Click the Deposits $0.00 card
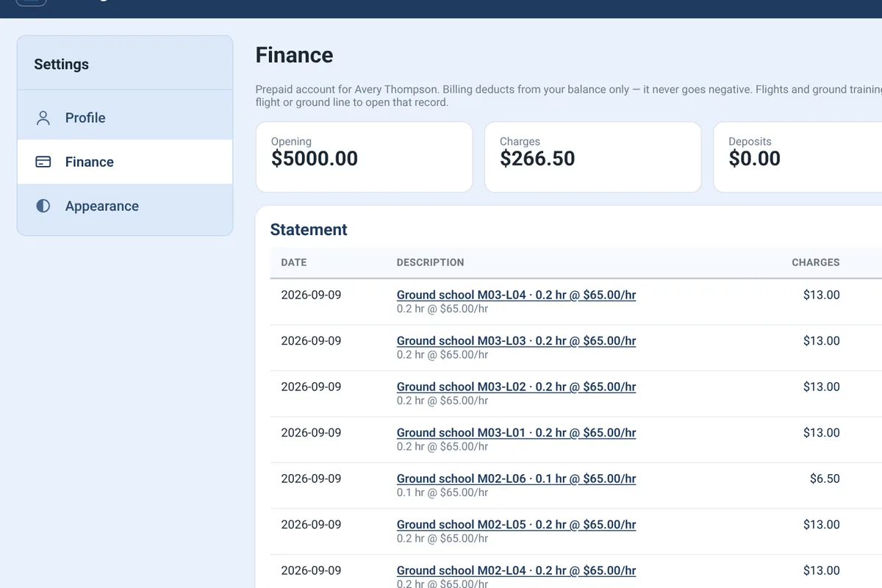 797,157
